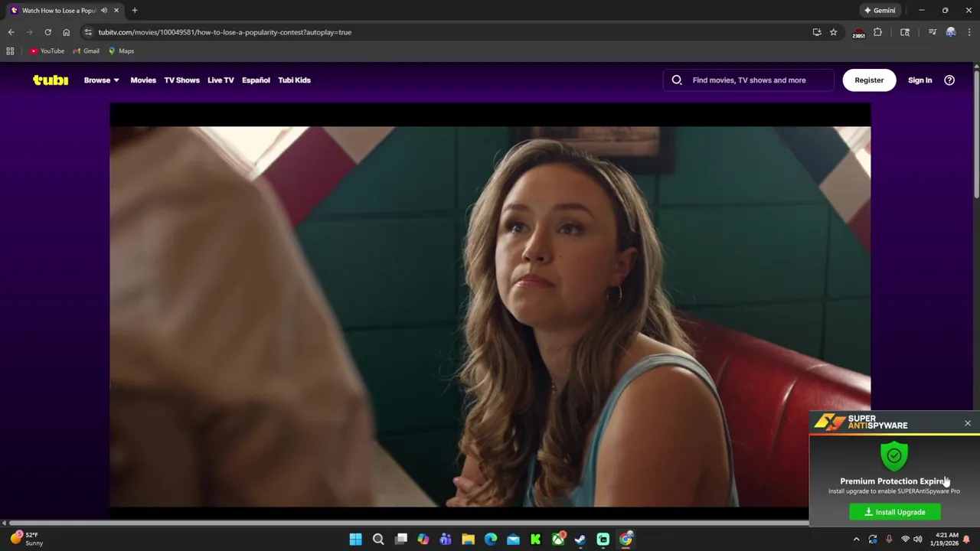Click the magnifier icon in Tubi search
This screenshot has height=551, width=980.
(x=677, y=80)
